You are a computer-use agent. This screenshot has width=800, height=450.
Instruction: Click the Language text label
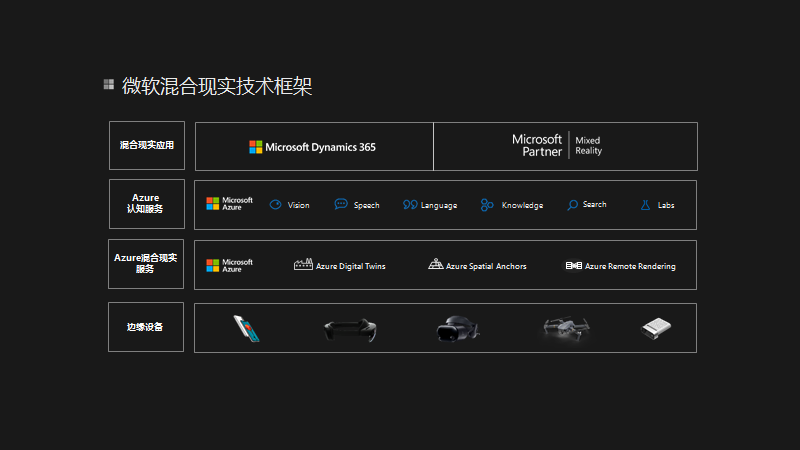click(x=439, y=206)
